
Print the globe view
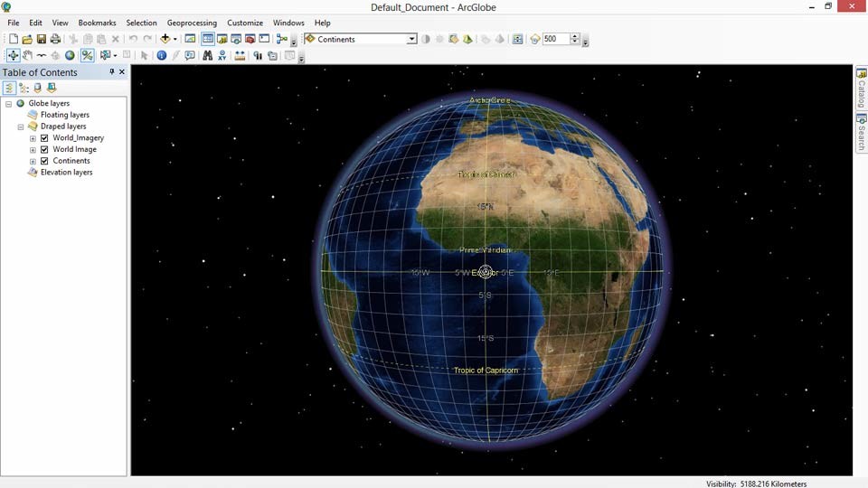pyautogui.click(x=55, y=39)
